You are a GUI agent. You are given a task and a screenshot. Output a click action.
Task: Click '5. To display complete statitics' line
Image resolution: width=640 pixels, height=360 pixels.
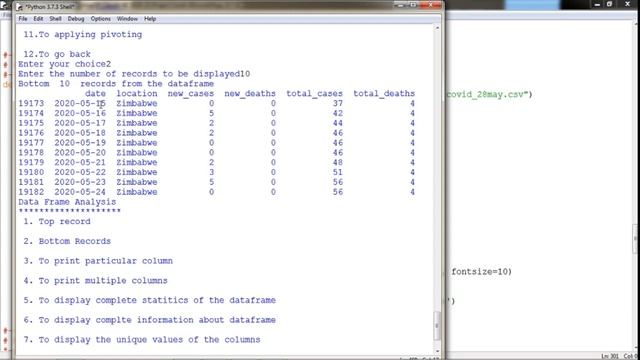point(149,300)
